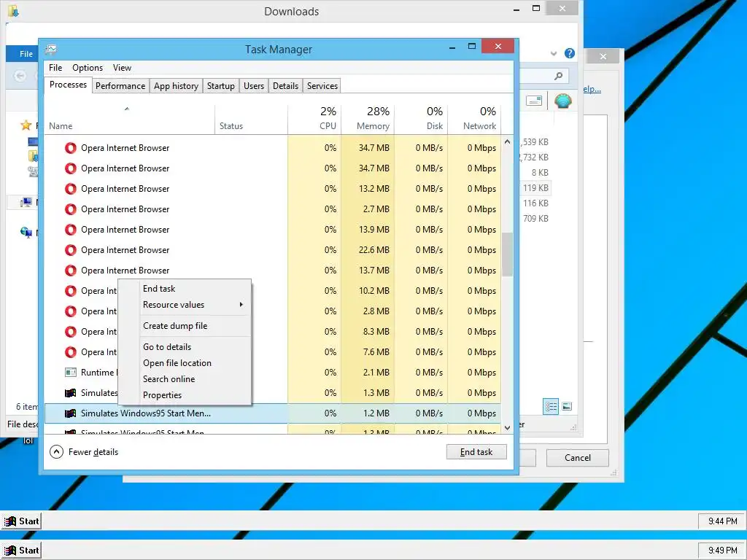This screenshot has height=560, width=747.
Task: Open the View menu
Action: [x=122, y=68]
